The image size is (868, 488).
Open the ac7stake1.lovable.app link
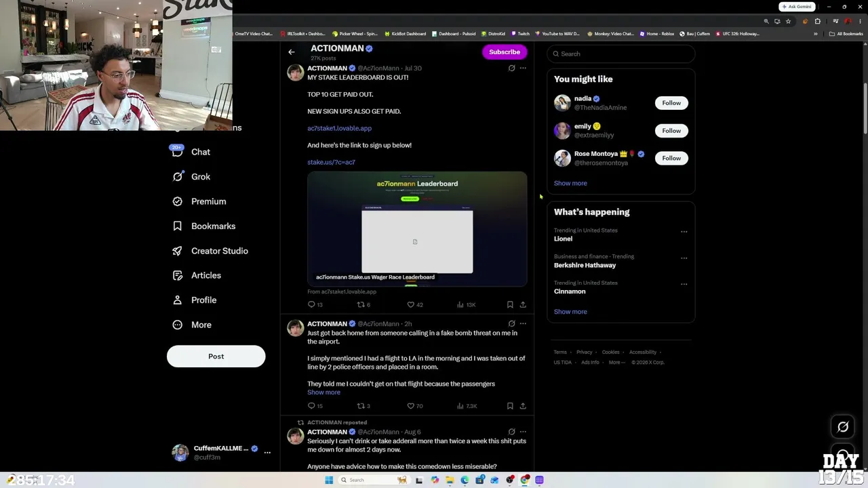click(x=339, y=128)
